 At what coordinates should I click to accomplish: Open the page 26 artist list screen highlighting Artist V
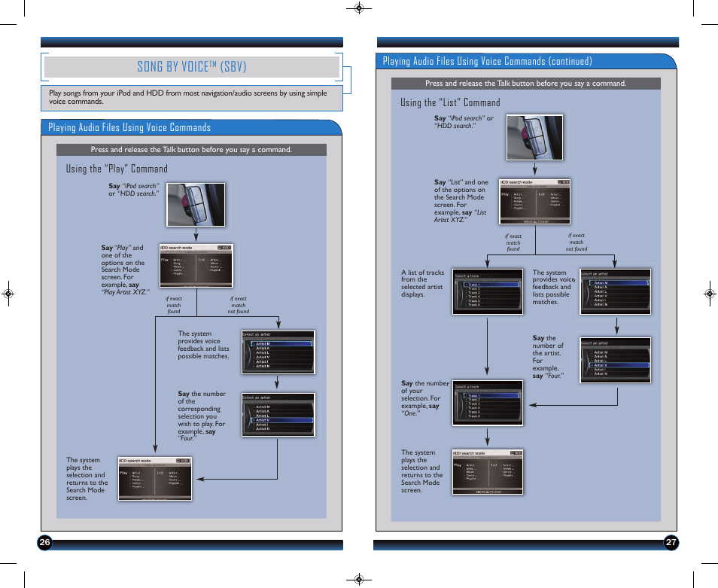click(278, 415)
